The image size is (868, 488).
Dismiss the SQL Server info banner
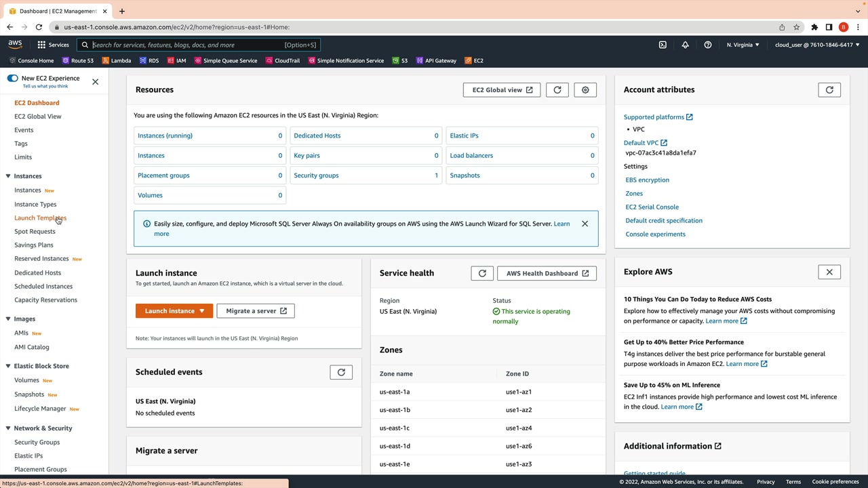point(585,224)
